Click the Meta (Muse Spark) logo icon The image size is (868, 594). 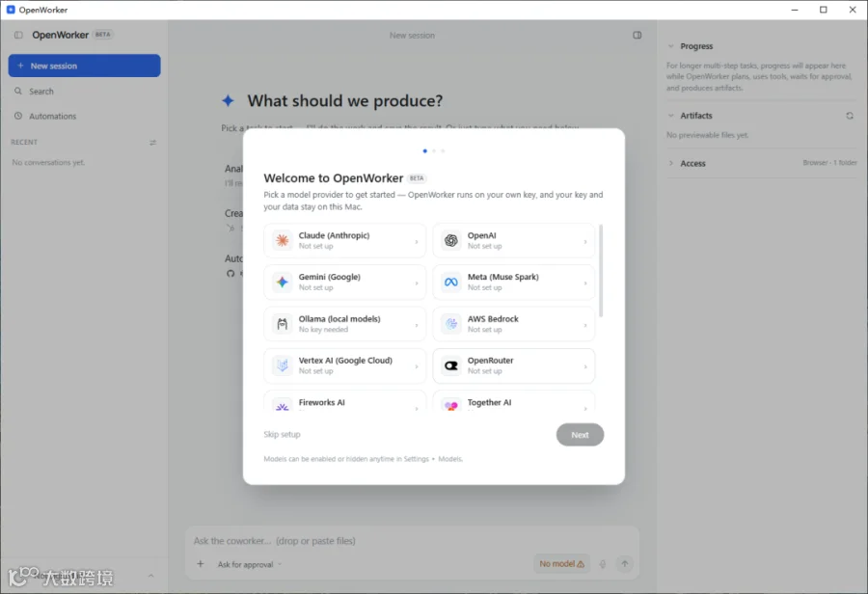pos(451,282)
